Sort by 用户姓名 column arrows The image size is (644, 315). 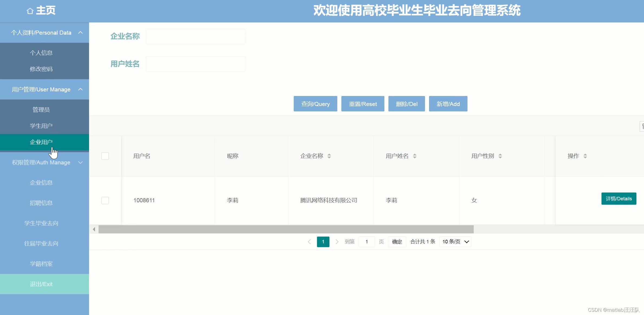[x=414, y=156]
